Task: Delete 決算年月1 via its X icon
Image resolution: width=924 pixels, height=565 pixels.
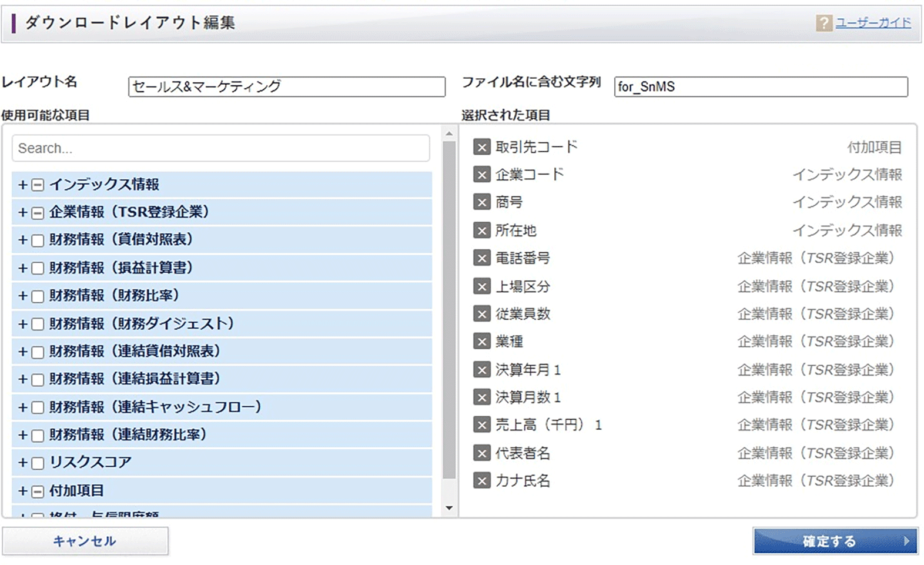Action: [481, 370]
